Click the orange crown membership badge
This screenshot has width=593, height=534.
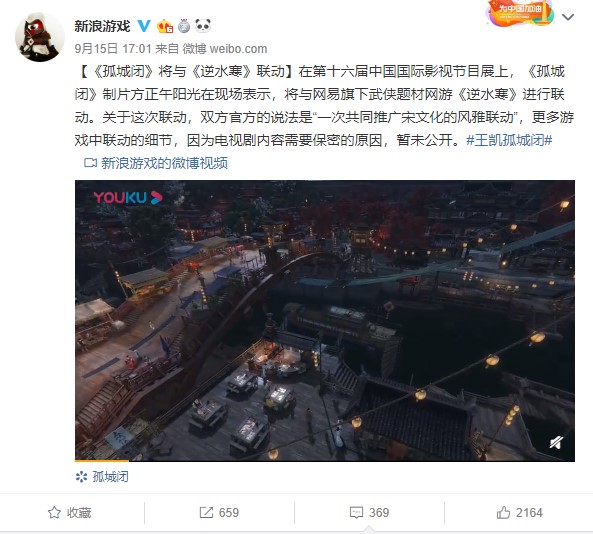click(x=165, y=26)
